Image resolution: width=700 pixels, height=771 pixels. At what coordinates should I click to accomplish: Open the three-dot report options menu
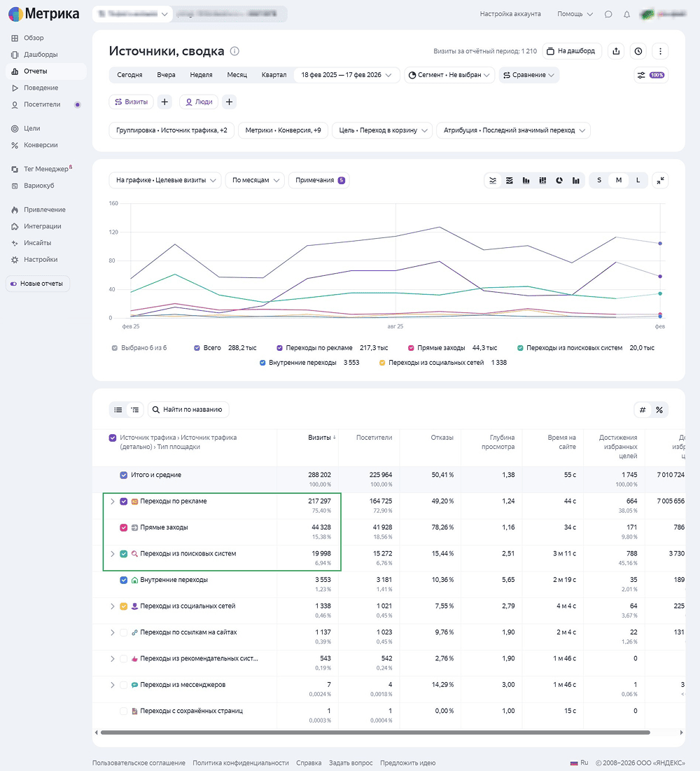[x=660, y=51]
